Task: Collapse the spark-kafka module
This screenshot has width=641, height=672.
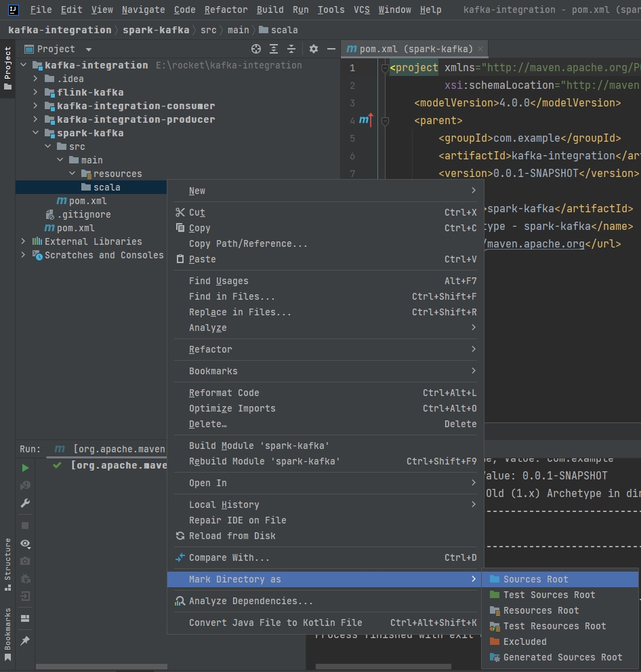Action: [x=35, y=133]
